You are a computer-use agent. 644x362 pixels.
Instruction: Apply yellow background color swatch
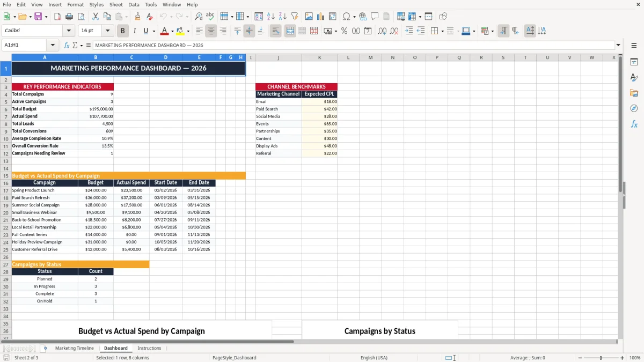point(180,31)
